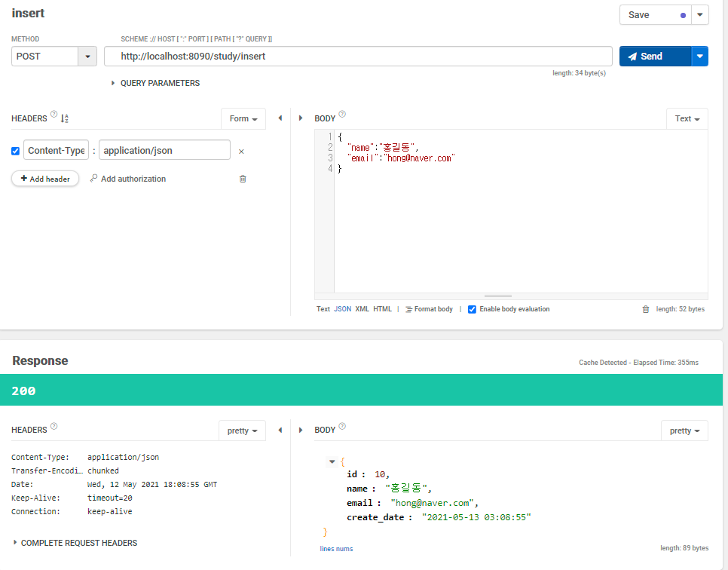
Task: Click the Save button
Action: click(655, 15)
